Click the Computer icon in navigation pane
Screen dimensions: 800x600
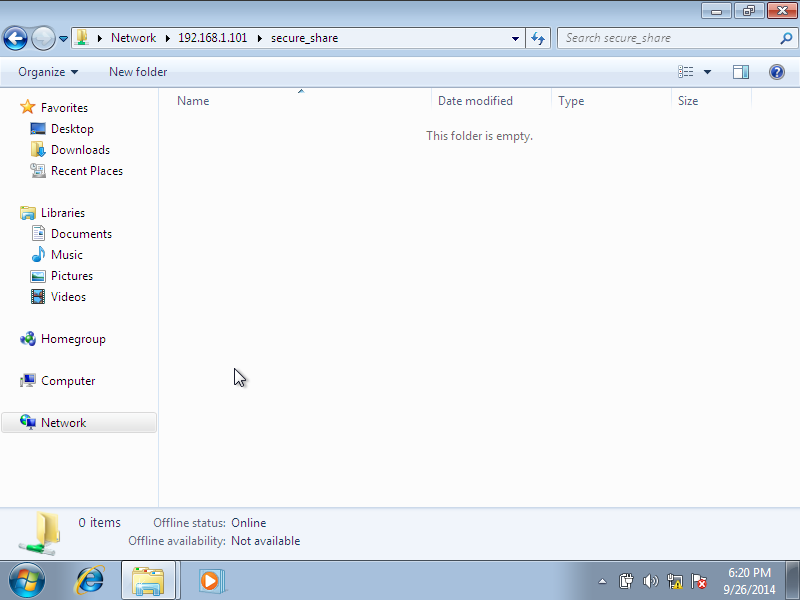click(28, 381)
